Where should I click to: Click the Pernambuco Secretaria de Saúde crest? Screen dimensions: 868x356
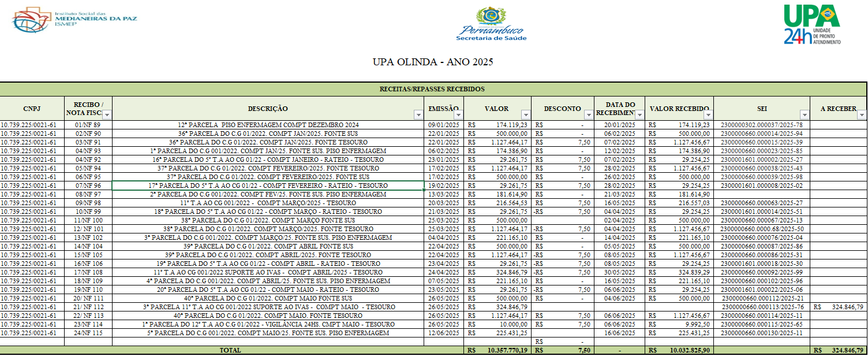tap(491, 25)
